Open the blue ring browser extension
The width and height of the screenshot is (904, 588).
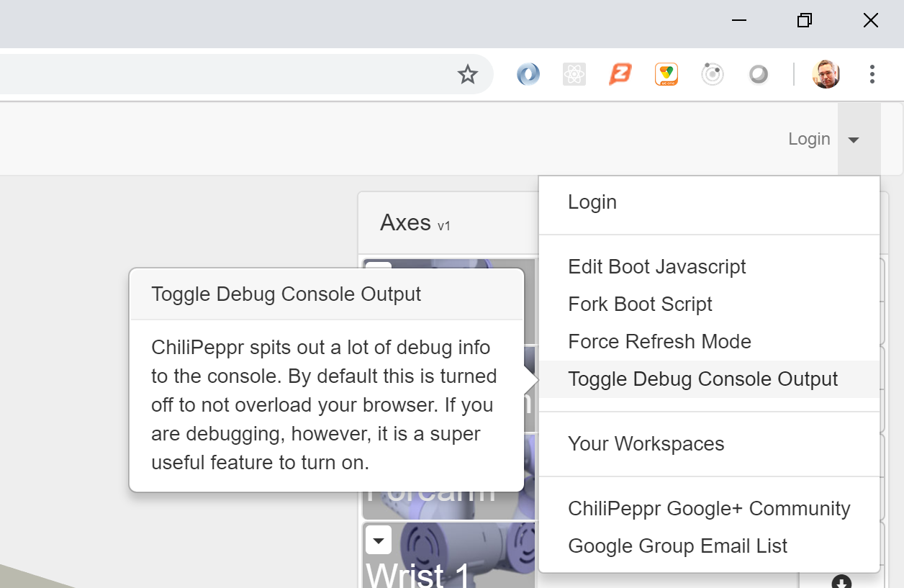click(528, 74)
